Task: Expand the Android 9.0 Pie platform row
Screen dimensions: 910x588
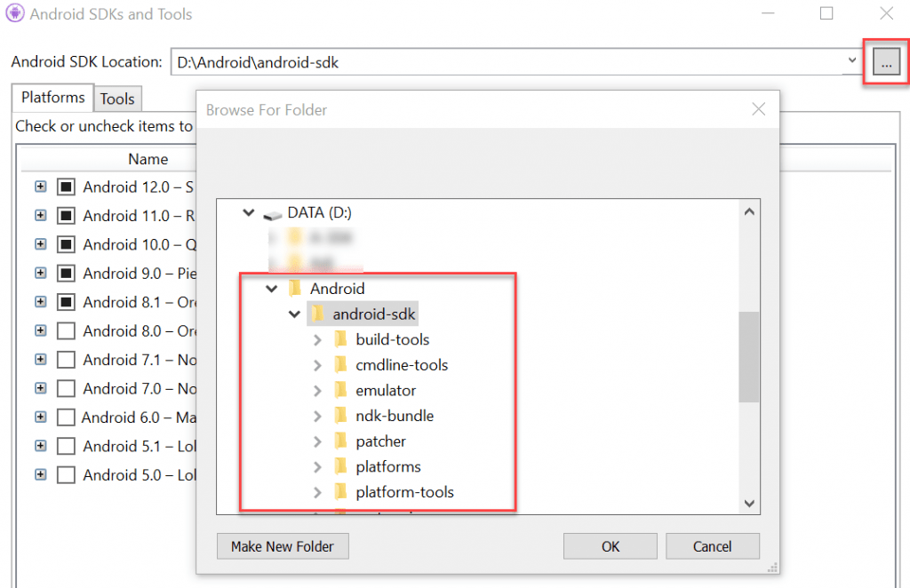Action: (x=40, y=273)
